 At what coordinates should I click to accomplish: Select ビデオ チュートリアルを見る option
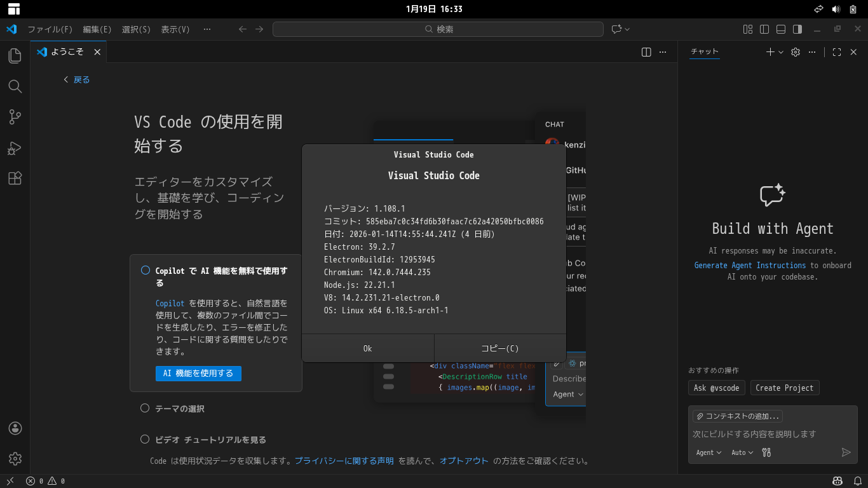click(x=144, y=438)
